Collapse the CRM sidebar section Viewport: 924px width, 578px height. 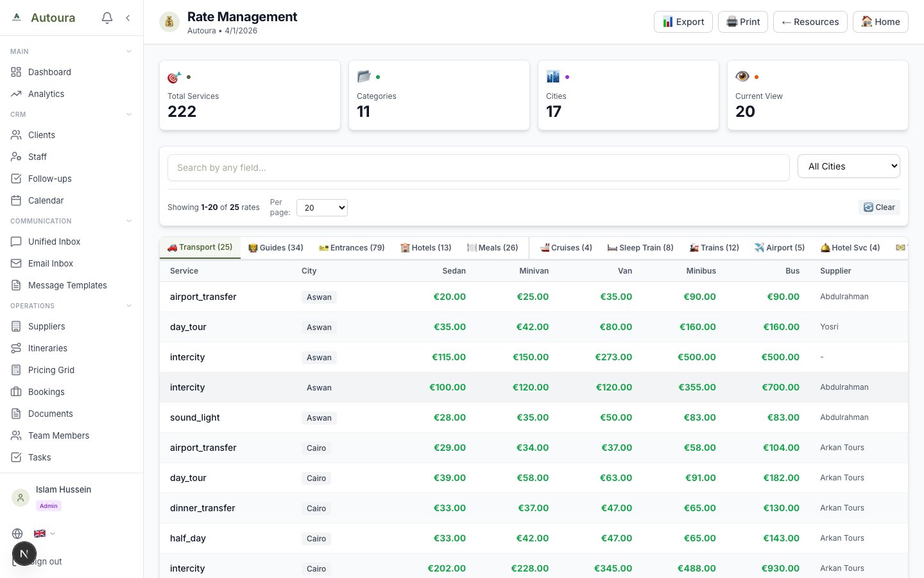(129, 114)
